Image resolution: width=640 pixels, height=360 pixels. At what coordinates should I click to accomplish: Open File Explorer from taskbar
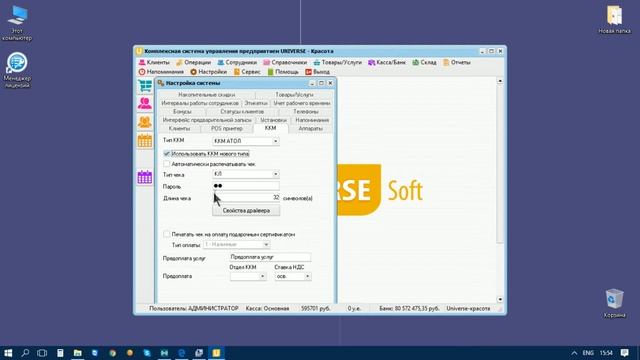click(78, 353)
